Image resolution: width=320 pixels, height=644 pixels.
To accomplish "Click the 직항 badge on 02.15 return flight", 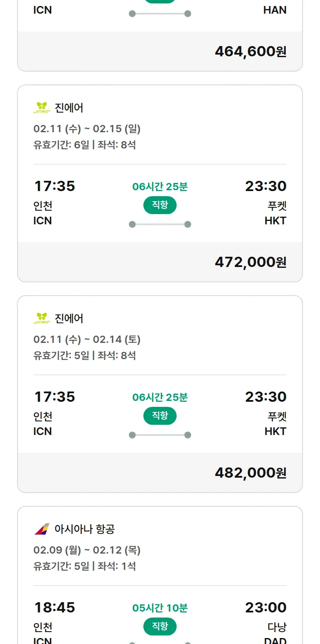I will click(160, 205).
